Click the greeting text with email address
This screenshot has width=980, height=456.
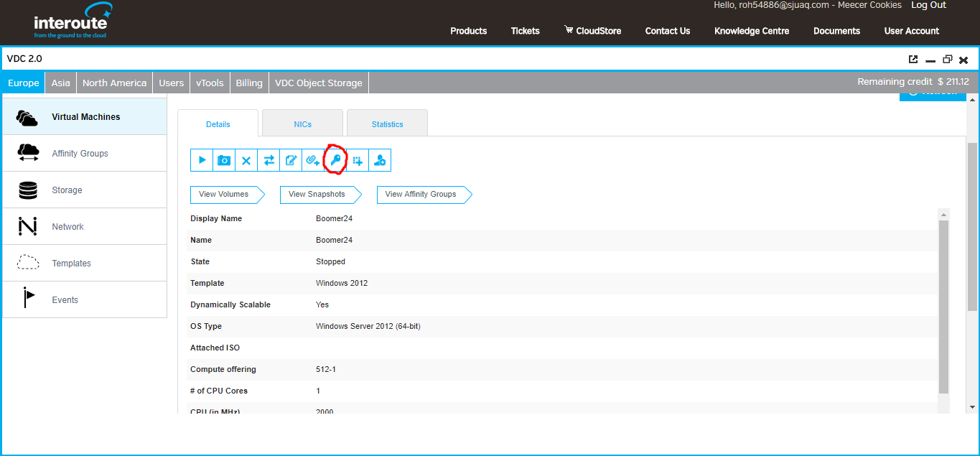(808, 5)
